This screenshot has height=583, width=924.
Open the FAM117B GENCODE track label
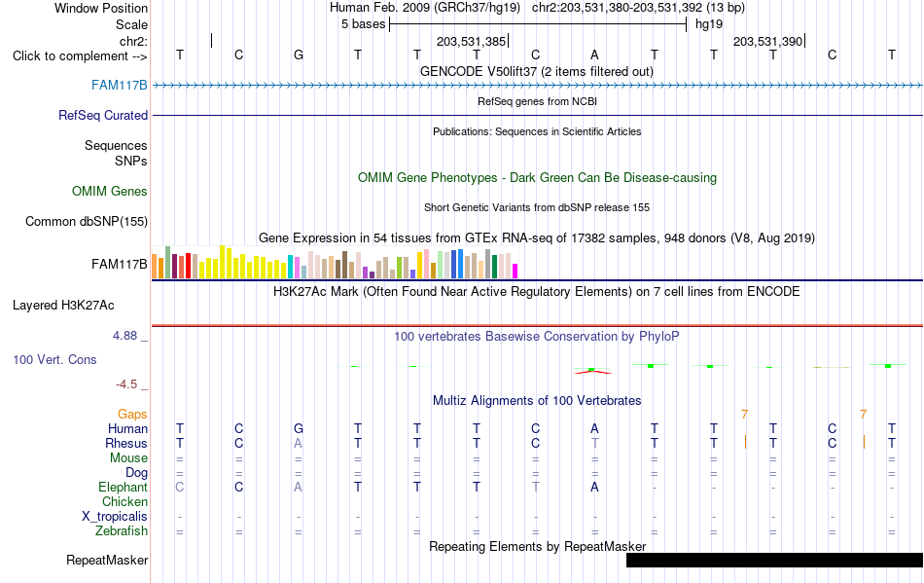tap(119, 86)
